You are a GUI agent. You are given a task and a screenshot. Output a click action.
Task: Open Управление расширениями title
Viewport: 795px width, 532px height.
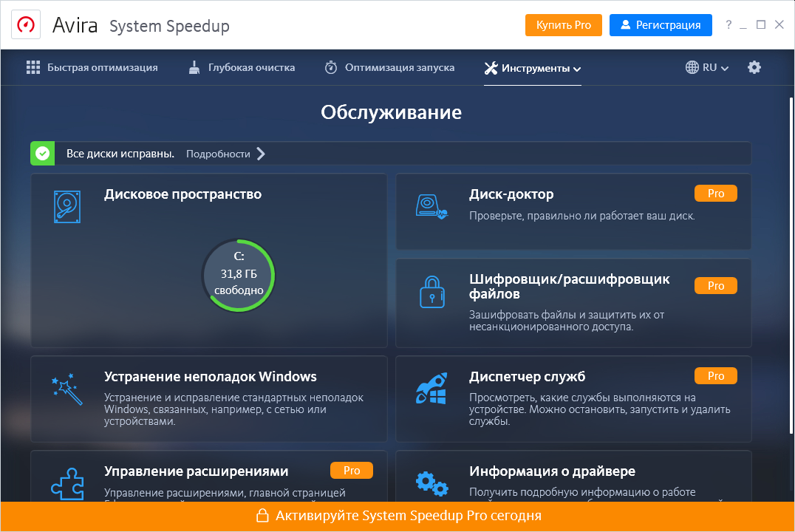[x=197, y=471]
